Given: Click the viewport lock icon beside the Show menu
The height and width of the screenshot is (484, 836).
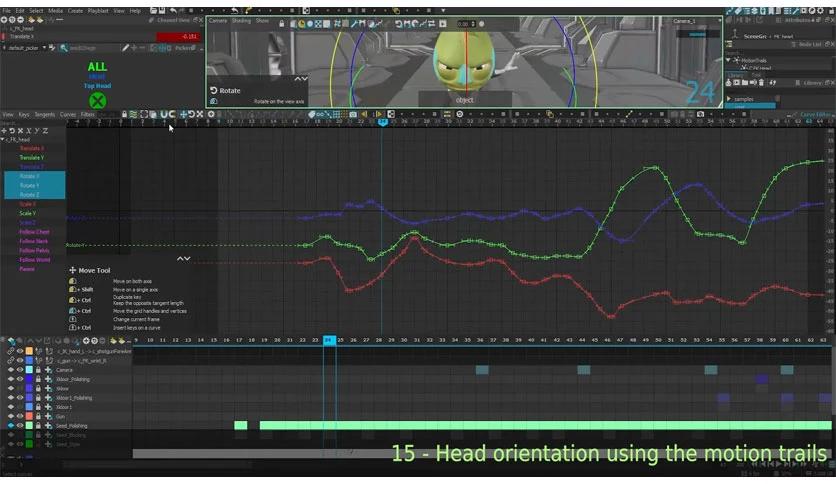Looking at the screenshot, I should point(282,23).
